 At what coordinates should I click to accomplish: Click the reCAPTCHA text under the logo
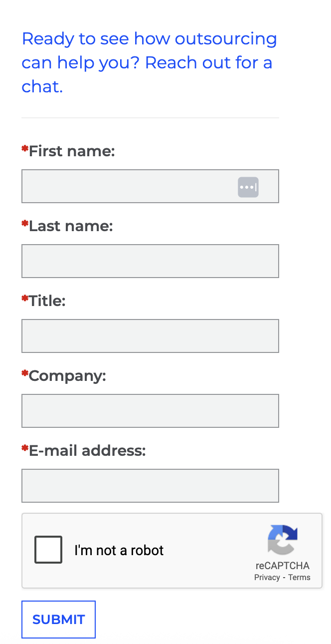click(x=283, y=566)
